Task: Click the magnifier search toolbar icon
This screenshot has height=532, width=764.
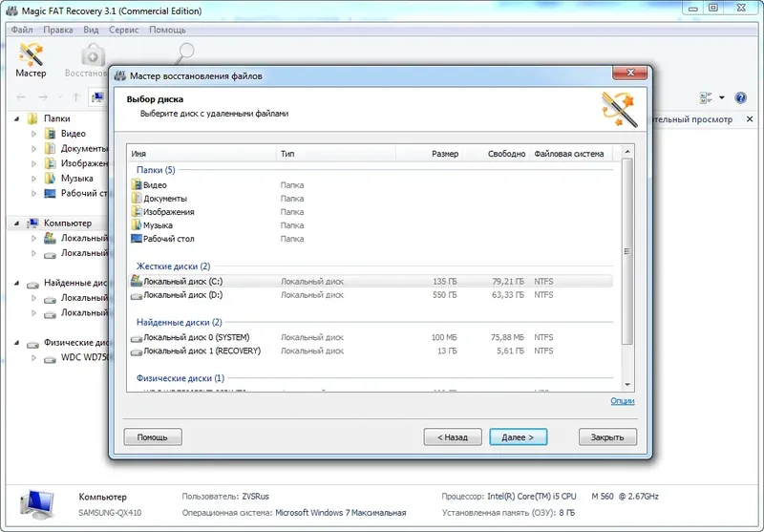Action: (x=184, y=53)
